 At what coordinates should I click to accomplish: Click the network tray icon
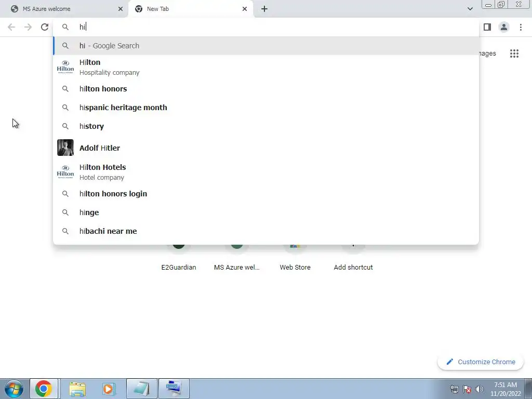(454, 389)
